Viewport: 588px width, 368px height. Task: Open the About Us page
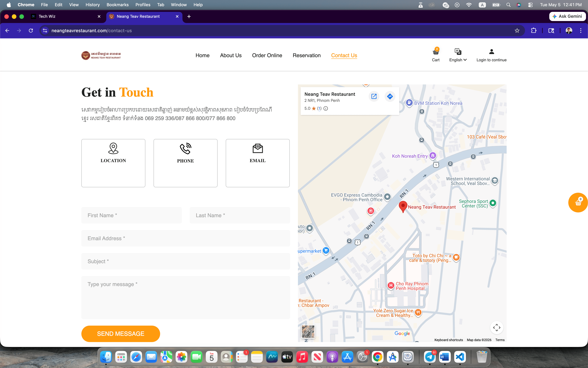click(x=231, y=56)
